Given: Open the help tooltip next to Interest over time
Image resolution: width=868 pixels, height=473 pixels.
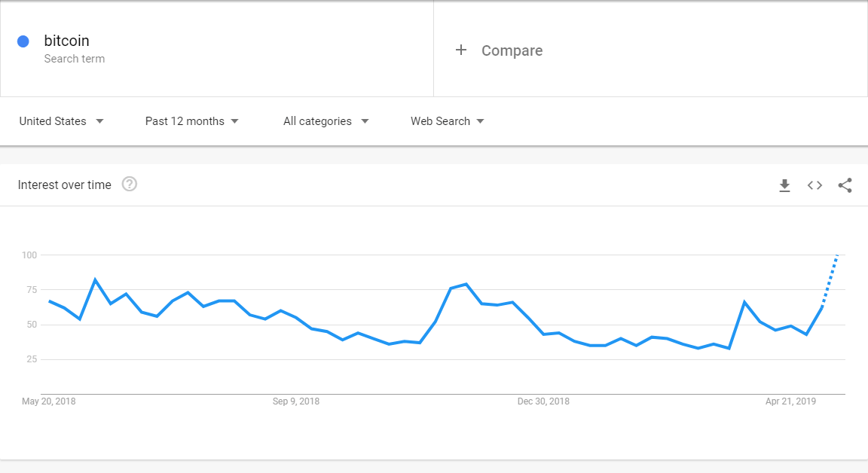Looking at the screenshot, I should 129,184.
